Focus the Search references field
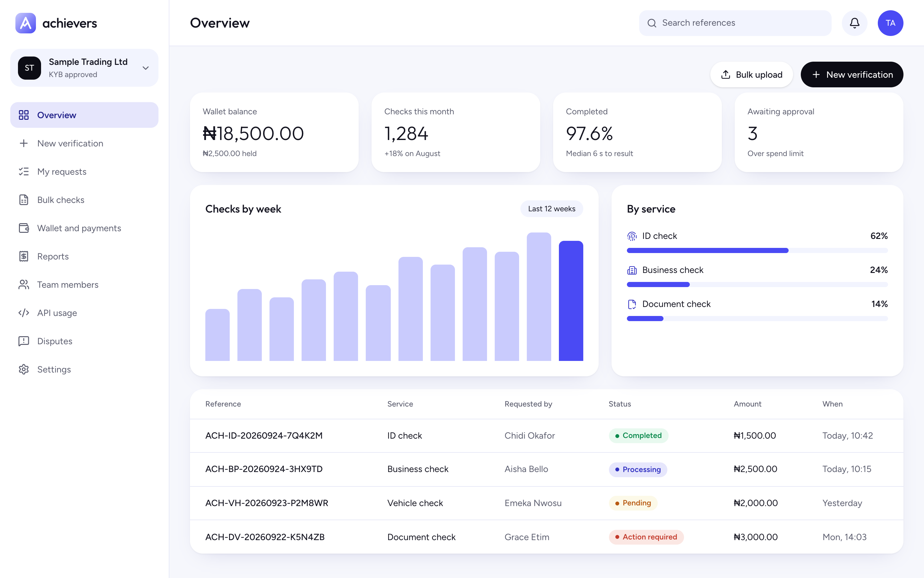Screen dimensions: 924x578 (735, 23)
